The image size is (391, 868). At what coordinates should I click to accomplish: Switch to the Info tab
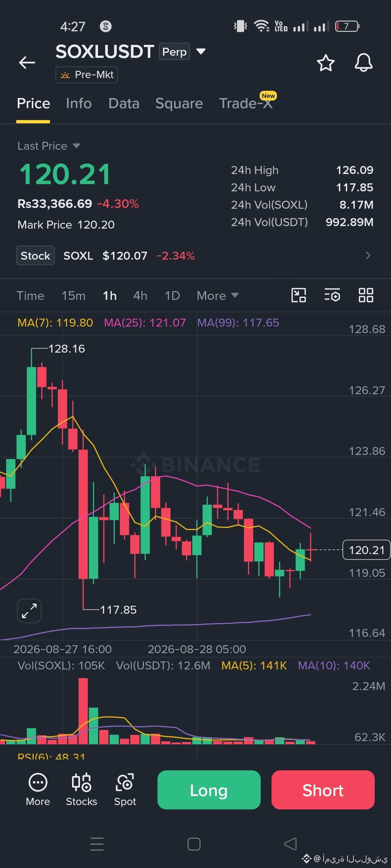(79, 103)
